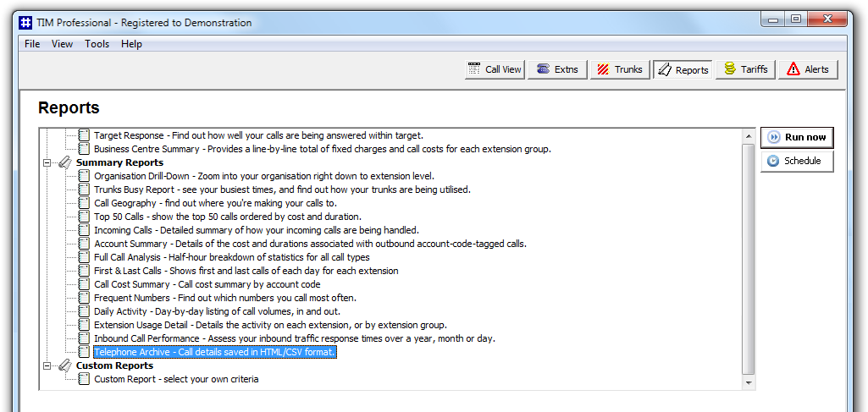Select the Call Geography report

pos(215,203)
